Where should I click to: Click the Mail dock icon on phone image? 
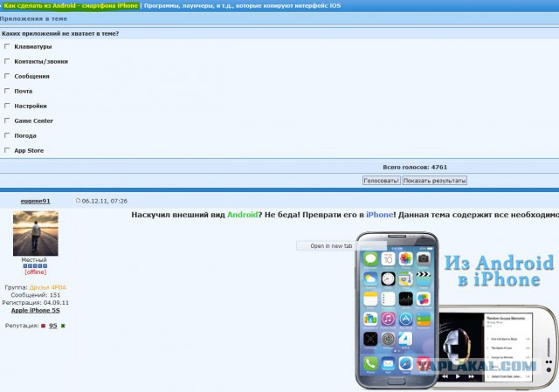(x=388, y=364)
